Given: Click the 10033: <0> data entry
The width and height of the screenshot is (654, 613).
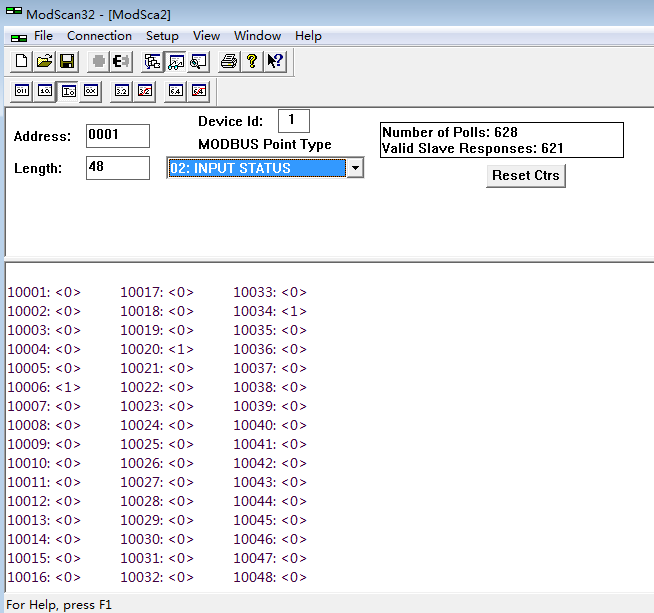Looking at the screenshot, I should point(270,292).
